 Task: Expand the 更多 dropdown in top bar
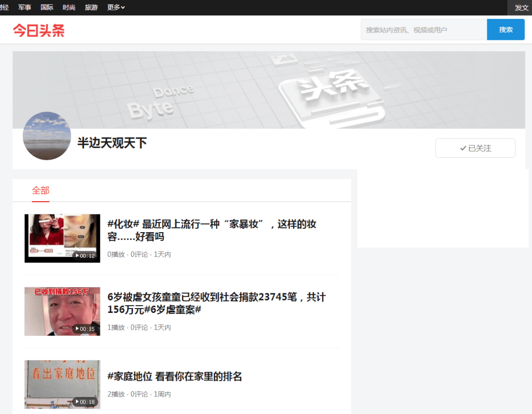(x=116, y=7)
